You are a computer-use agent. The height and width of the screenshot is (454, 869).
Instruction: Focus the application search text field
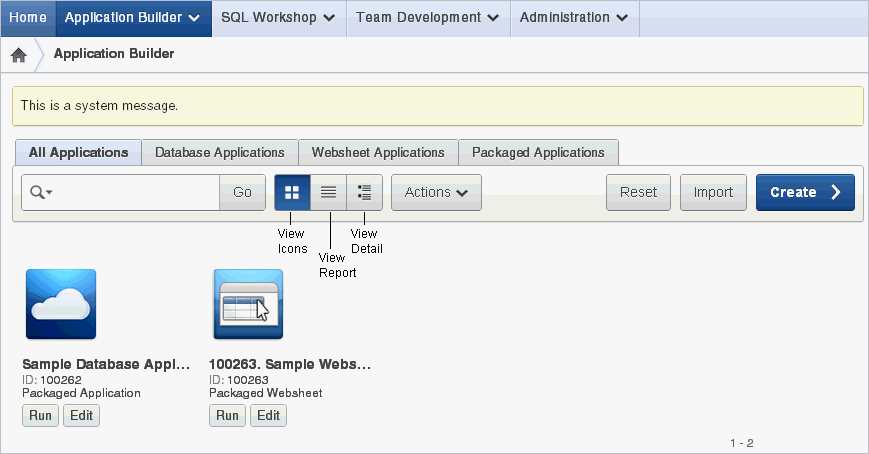[x=136, y=192]
